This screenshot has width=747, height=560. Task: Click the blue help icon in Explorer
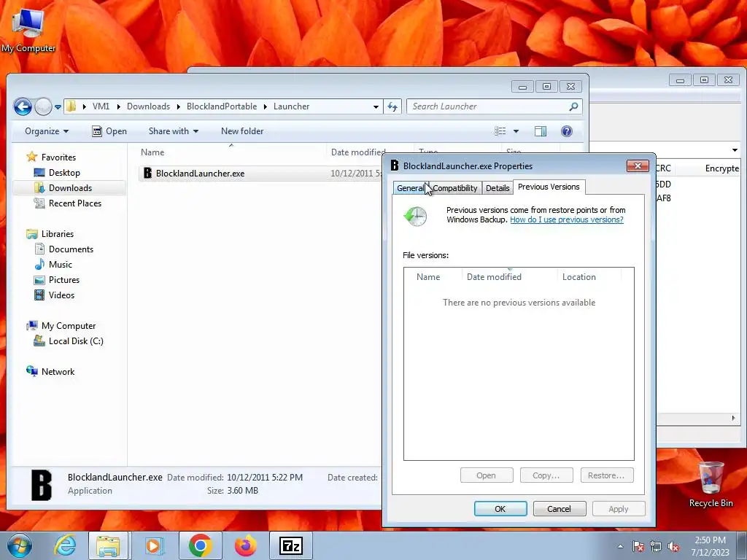(x=566, y=131)
